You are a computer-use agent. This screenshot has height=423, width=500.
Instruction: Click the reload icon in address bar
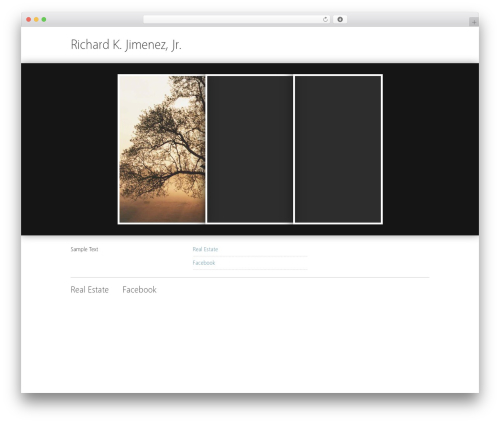[x=325, y=20]
